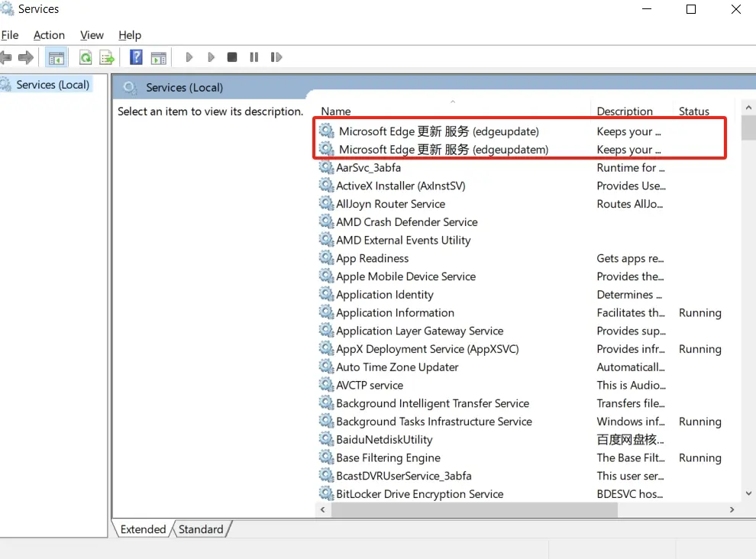Open the File menu
The image size is (756, 559).
[x=10, y=35]
